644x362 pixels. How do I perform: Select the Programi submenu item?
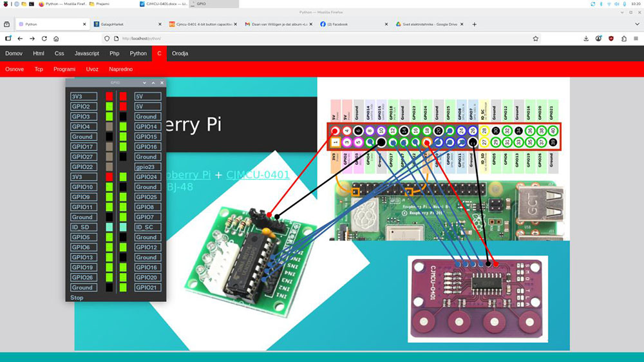[64, 69]
